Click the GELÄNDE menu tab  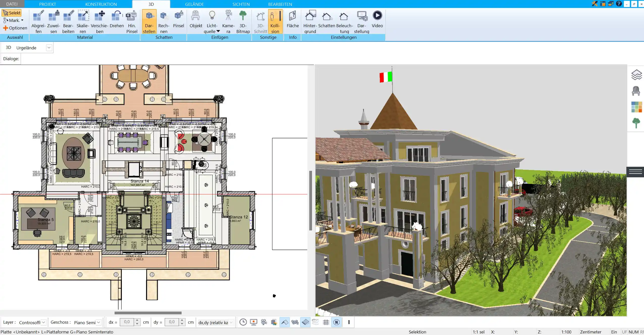pyautogui.click(x=194, y=4)
